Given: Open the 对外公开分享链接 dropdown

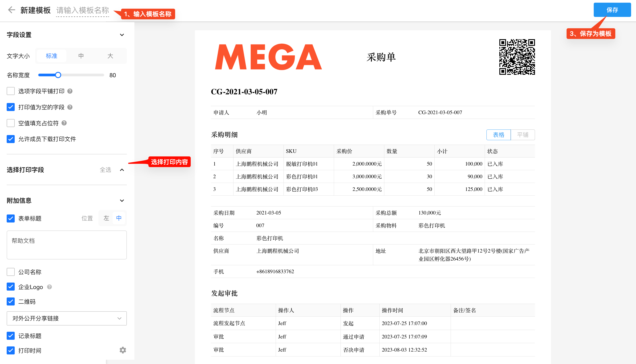Looking at the screenshot, I should pos(67,318).
